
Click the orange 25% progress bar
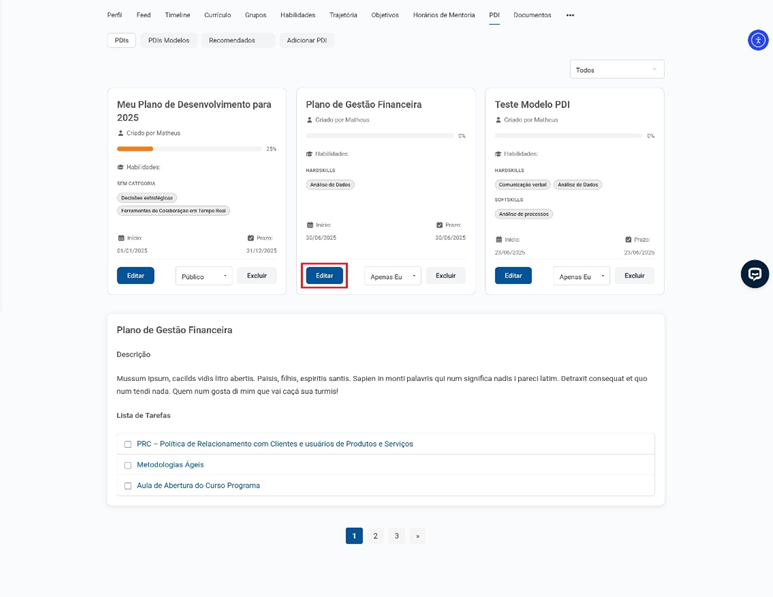[x=136, y=149]
